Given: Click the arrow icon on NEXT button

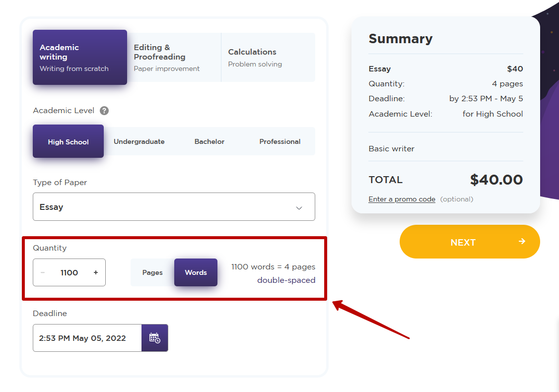Looking at the screenshot, I should pyautogui.click(x=522, y=242).
